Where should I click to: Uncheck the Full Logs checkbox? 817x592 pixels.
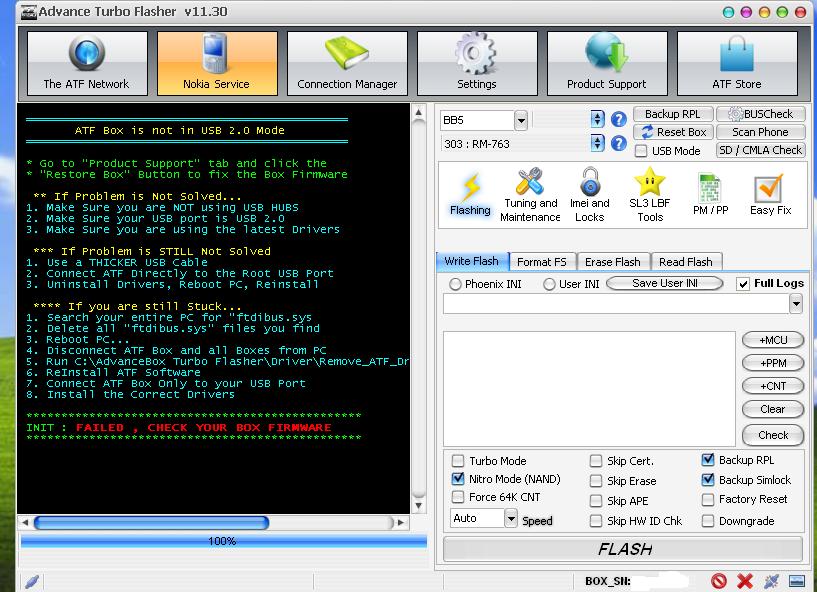743,284
